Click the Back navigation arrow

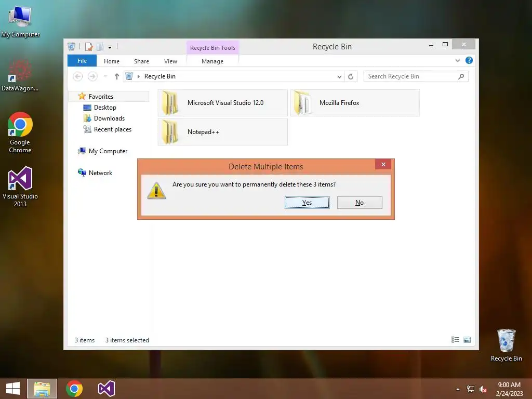(78, 76)
